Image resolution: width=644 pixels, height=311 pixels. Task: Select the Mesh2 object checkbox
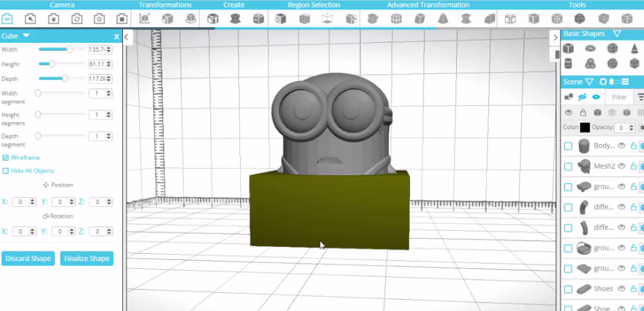coord(568,166)
